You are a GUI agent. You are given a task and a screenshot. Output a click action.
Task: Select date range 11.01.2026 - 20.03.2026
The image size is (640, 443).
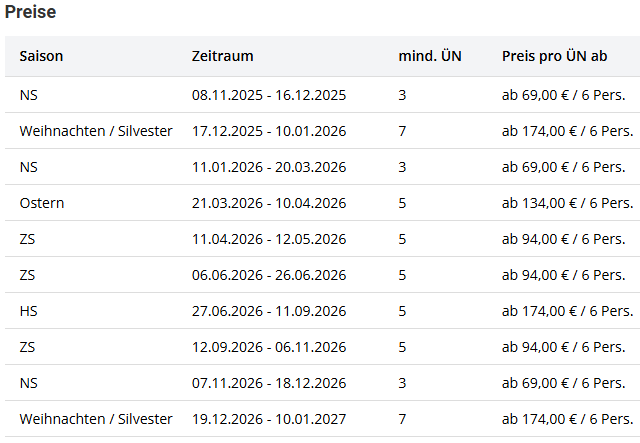pyautogui.click(x=268, y=167)
